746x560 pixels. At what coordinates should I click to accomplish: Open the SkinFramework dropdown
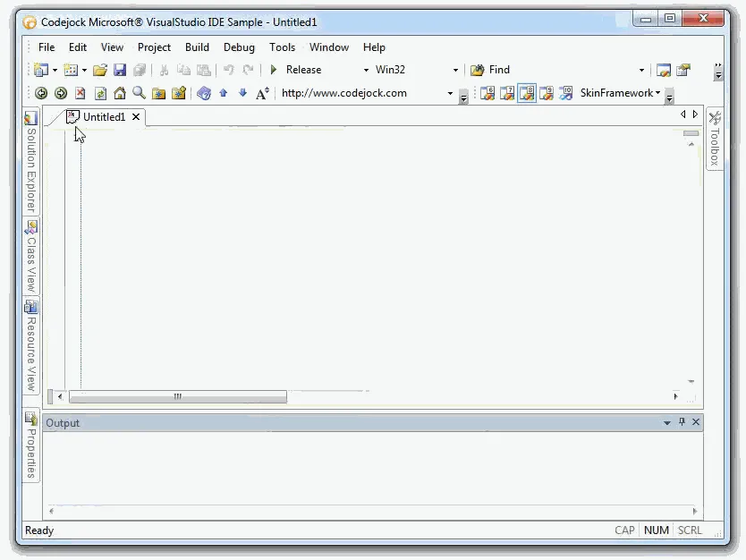click(x=620, y=93)
